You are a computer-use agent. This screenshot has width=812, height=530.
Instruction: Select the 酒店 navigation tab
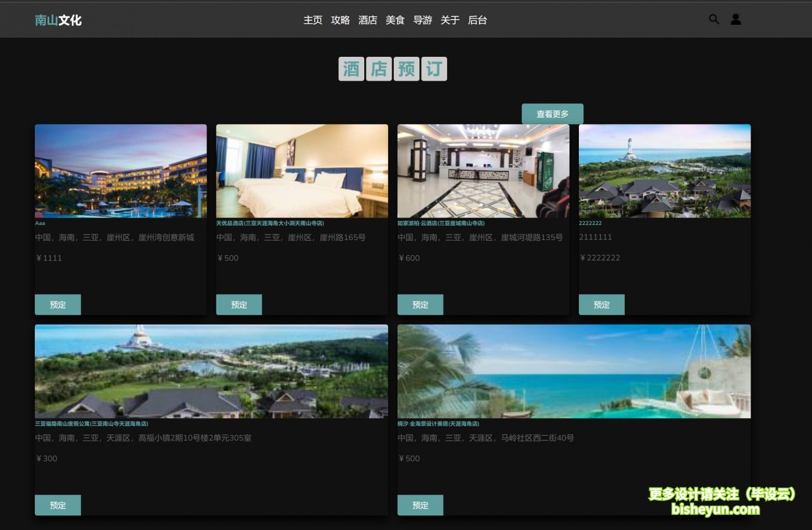click(x=368, y=20)
